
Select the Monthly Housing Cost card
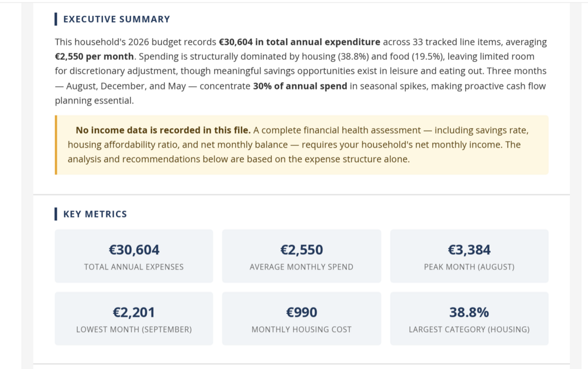[301, 319]
